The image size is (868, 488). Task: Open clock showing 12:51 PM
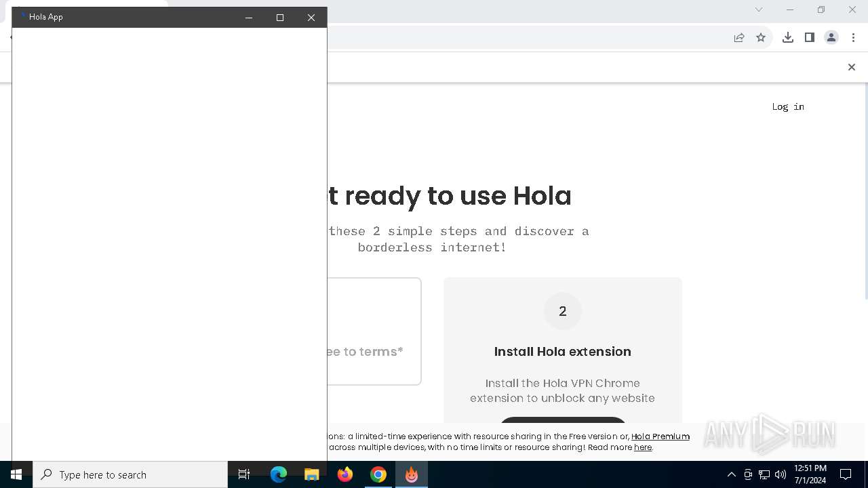(x=810, y=474)
